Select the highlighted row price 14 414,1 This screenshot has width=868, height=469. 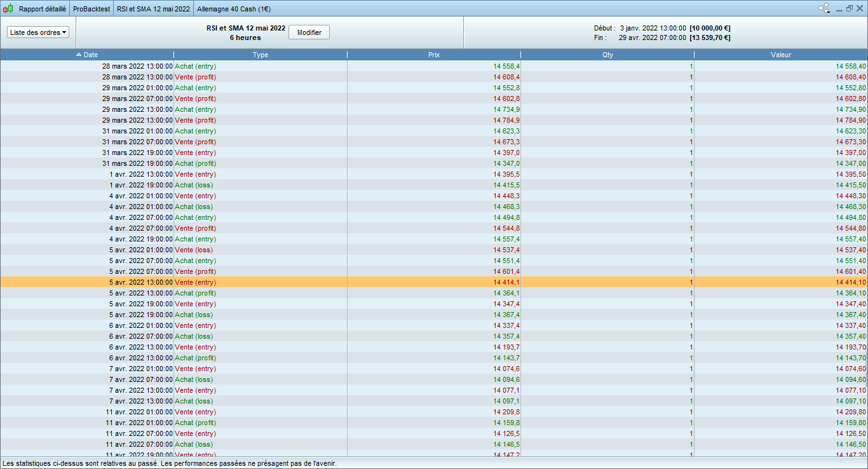[506, 282]
